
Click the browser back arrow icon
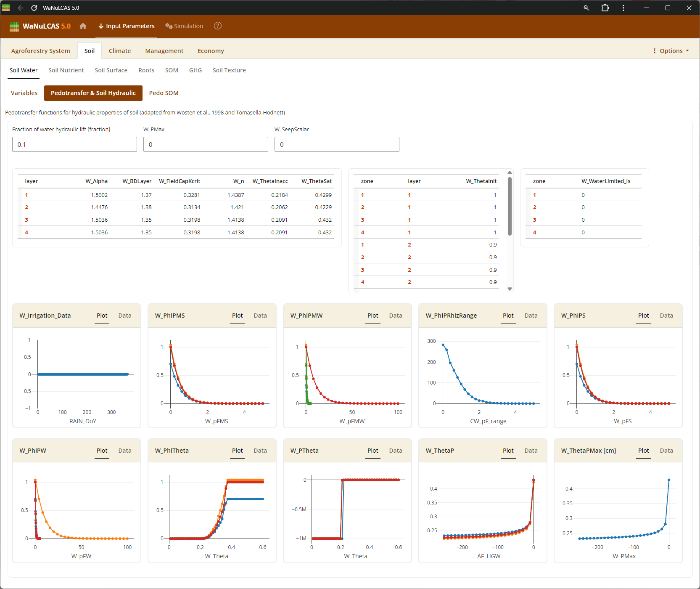coord(21,8)
